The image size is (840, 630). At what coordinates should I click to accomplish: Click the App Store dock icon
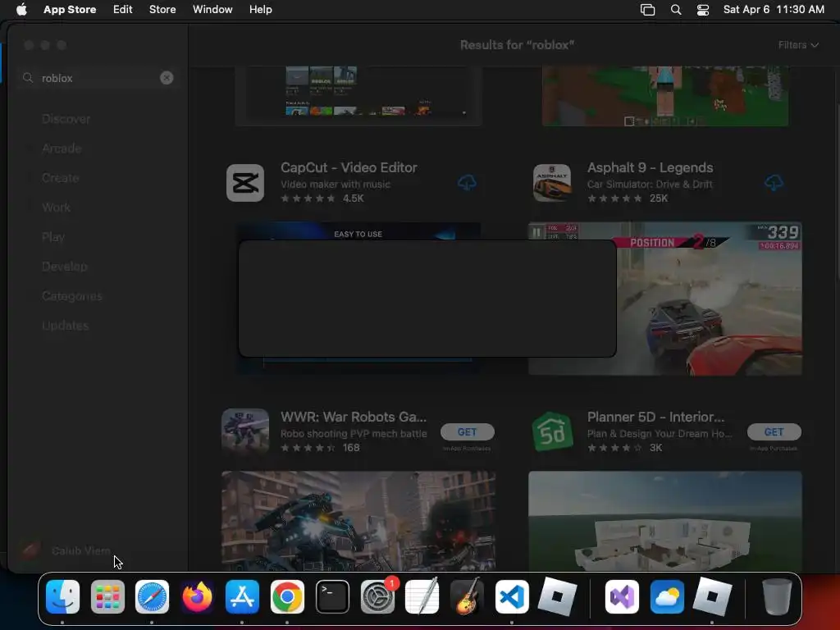[242, 597]
